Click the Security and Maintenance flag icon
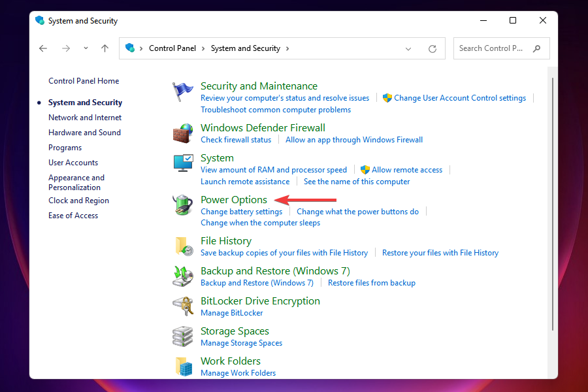The width and height of the screenshot is (588, 392). pyautogui.click(x=183, y=92)
